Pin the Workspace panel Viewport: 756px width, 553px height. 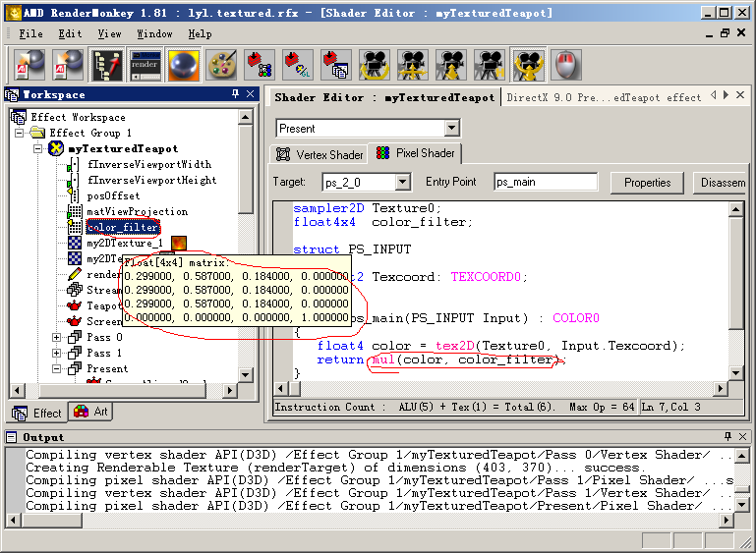pyautogui.click(x=235, y=94)
